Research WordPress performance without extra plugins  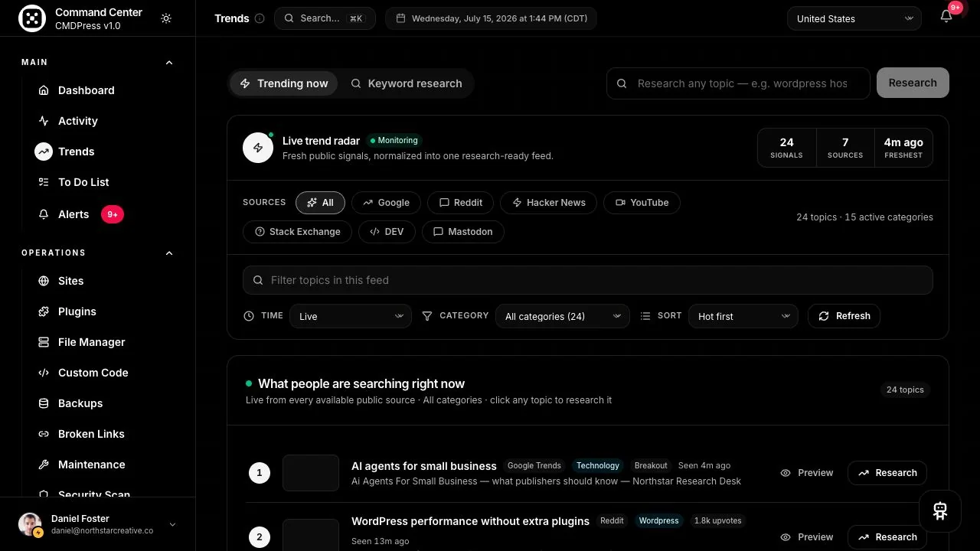pos(887,537)
